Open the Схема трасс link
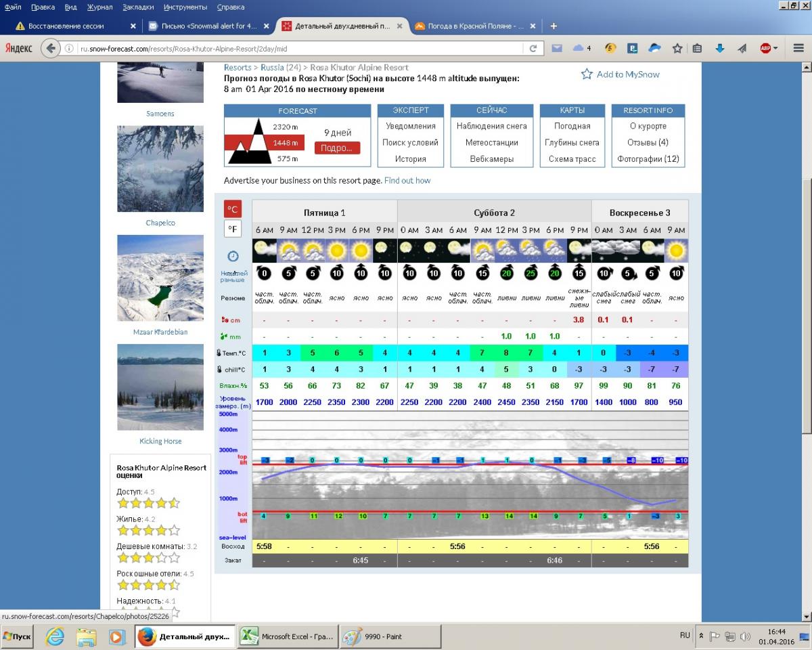This screenshot has height=650, width=812. pyautogui.click(x=572, y=159)
